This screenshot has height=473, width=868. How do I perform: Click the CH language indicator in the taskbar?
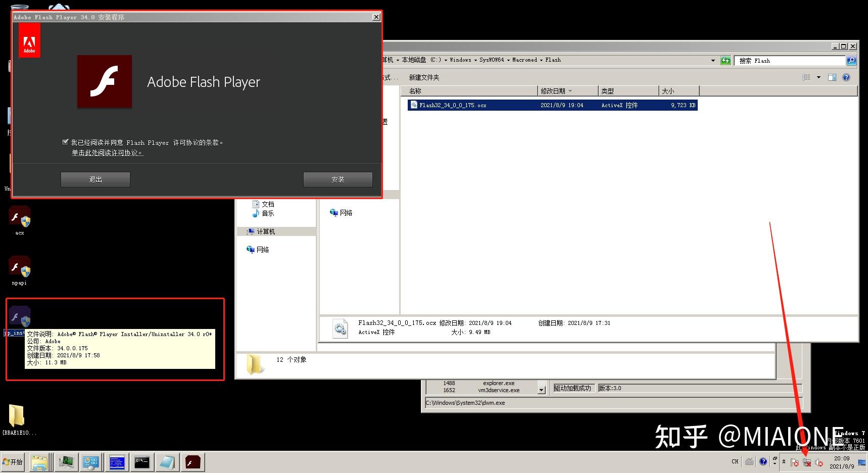click(x=735, y=461)
